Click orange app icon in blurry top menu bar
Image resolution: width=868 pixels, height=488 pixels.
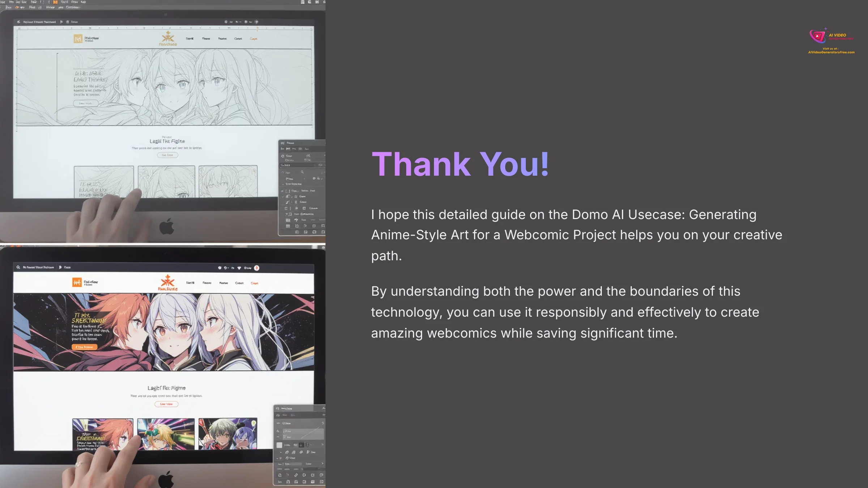click(x=55, y=2)
